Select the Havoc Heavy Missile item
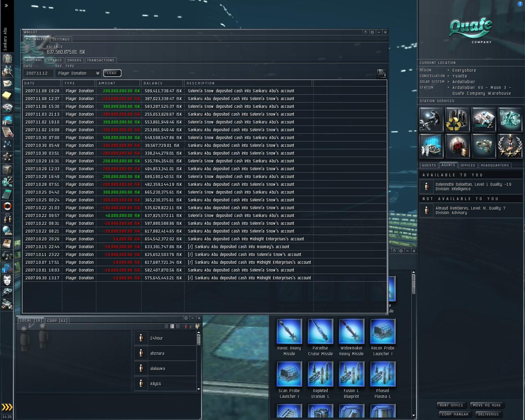Image resolution: width=525 pixels, height=420 pixels. 289,337
